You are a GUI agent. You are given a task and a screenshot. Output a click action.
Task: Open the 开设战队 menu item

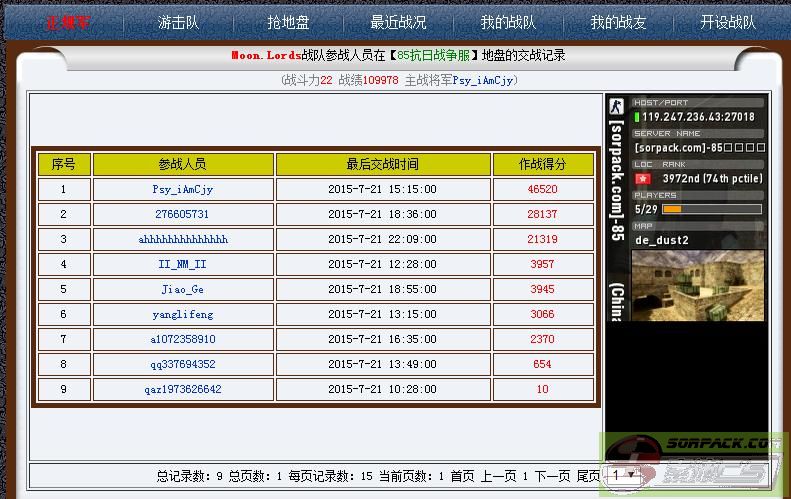coord(727,22)
